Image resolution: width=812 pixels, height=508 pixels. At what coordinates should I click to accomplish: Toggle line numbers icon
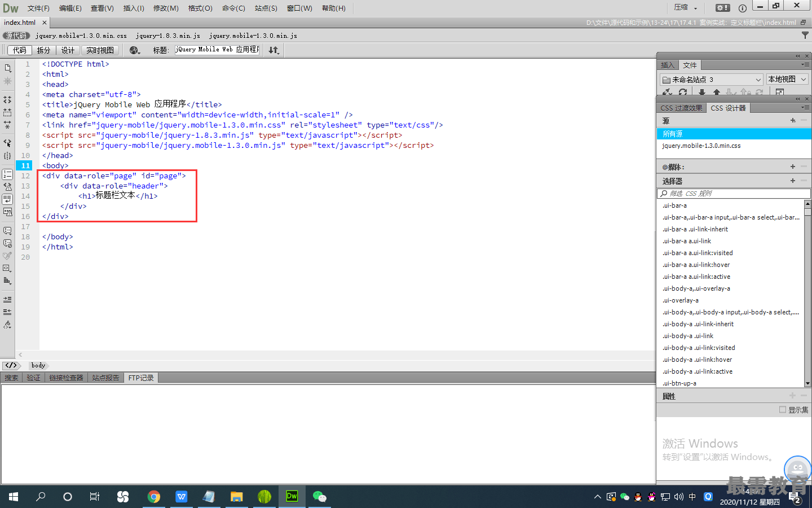(7, 174)
